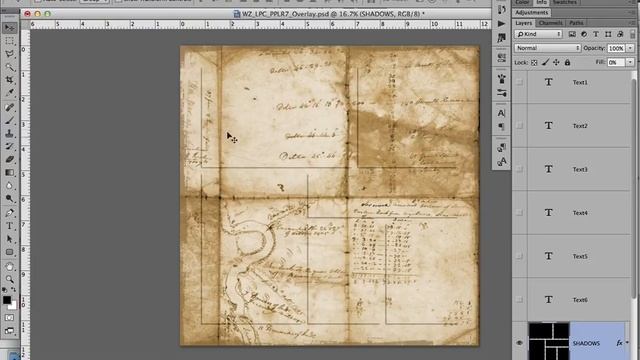Filter layers by pixel layers

point(572,34)
